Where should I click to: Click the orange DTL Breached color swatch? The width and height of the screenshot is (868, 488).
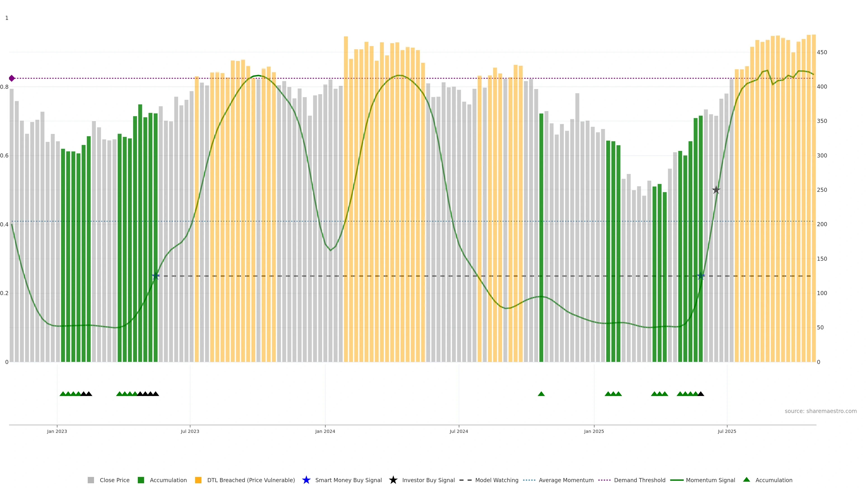[198, 480]
